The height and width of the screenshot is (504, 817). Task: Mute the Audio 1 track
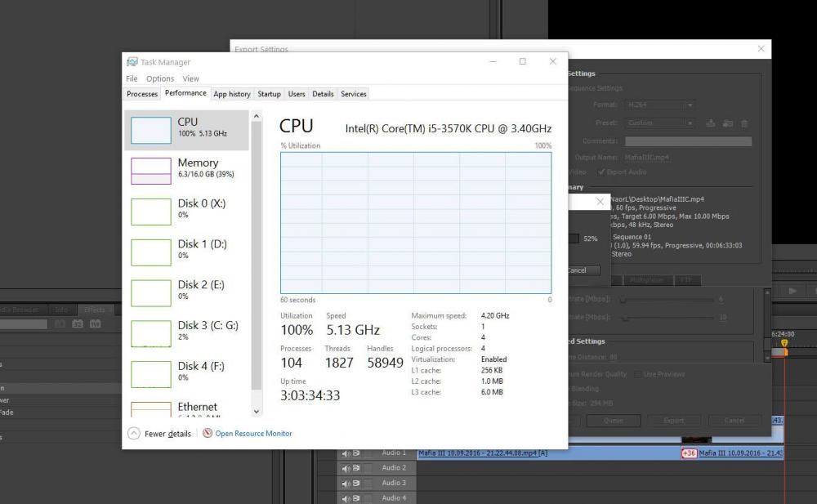346,453
